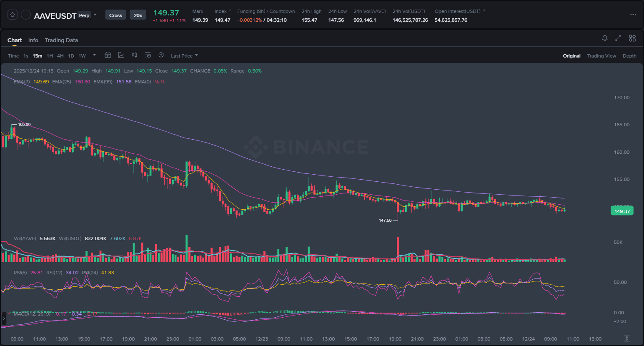Create a price alert with the bell icon
Image resolution: width=644 pixels, height=346 pixels.
(605, 38)
